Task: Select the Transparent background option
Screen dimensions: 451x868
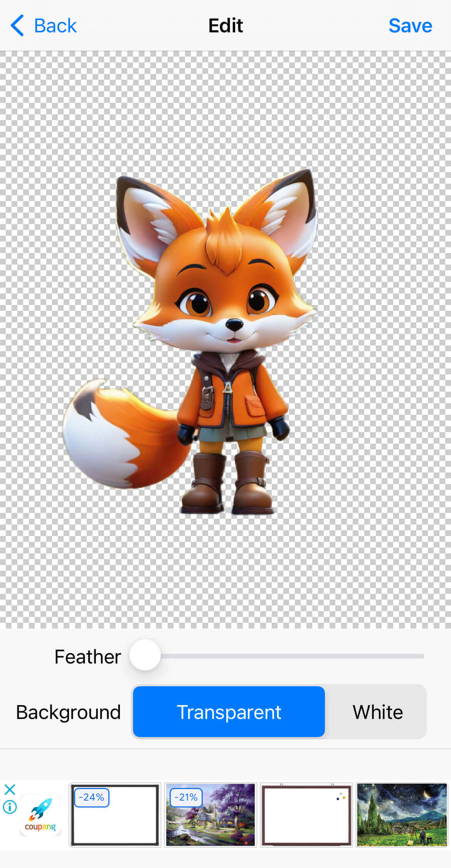Action: pos(229,712)
